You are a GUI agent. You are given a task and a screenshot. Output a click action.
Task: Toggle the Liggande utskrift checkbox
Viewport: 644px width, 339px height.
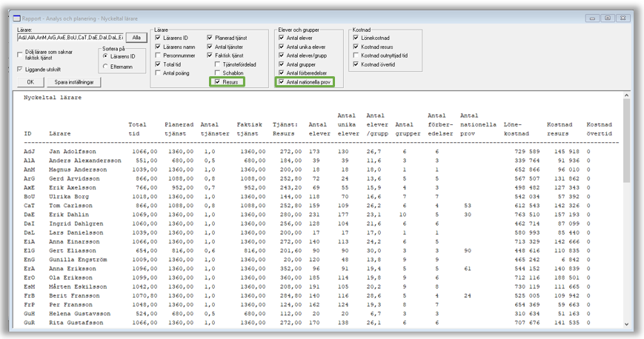[20, 69]
